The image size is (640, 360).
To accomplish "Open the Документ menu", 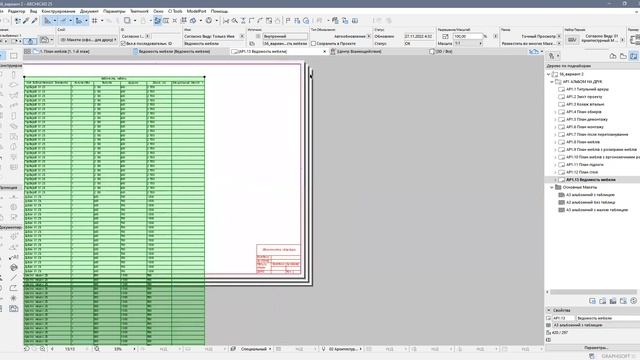I will tap(89, 11).
